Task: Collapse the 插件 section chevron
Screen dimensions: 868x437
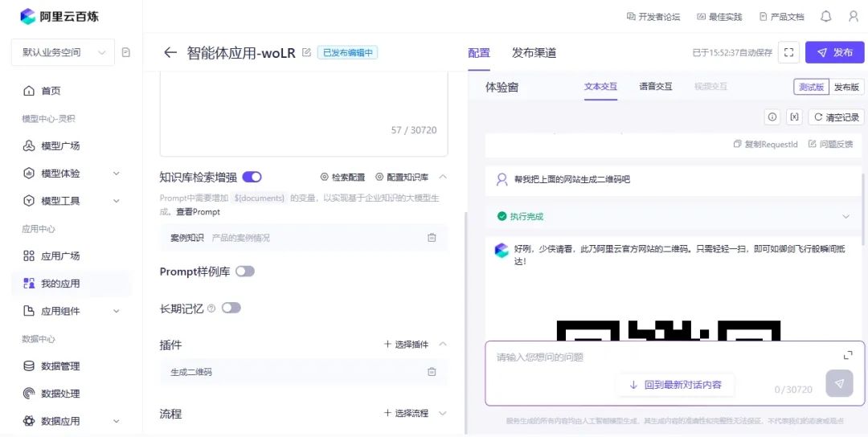Action: pyautogui.click(x=443, y=344)
